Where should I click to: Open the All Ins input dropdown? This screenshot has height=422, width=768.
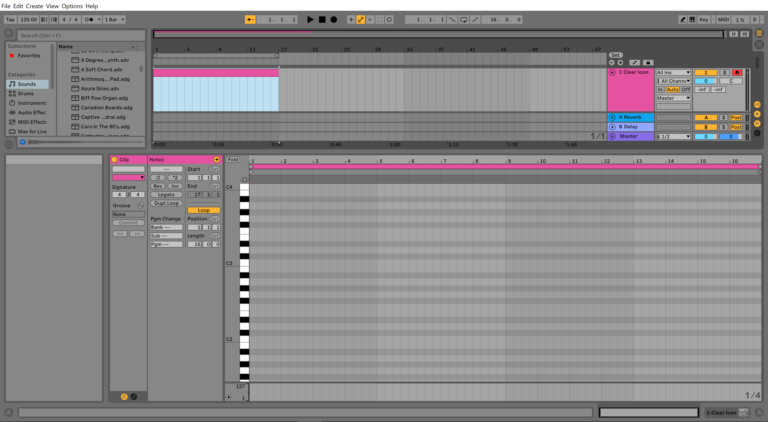point(673,72)
